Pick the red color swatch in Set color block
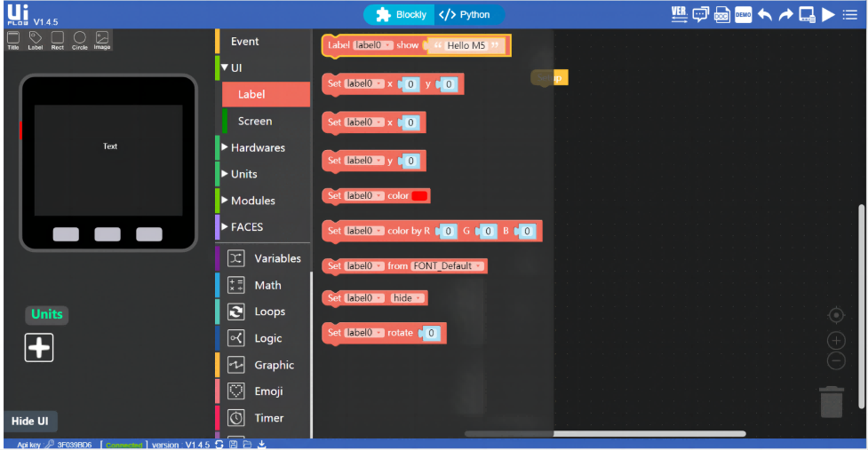 [x=419, y=195]
